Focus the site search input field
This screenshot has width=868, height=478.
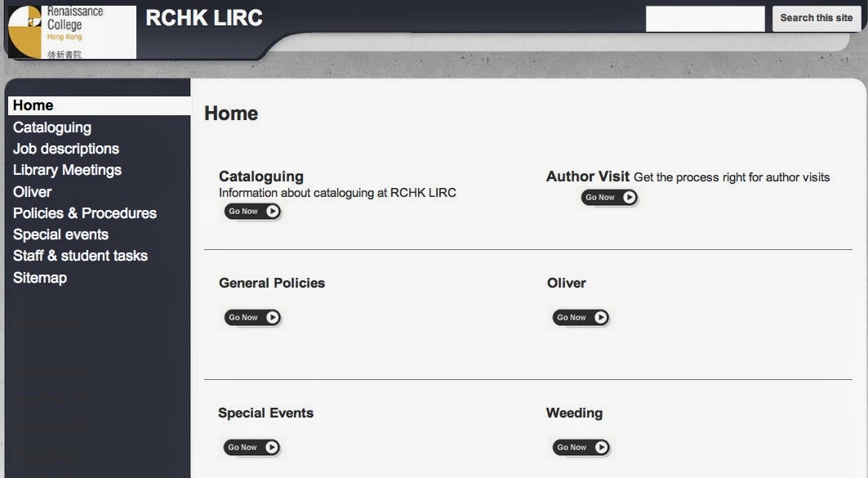click(706, 19)
